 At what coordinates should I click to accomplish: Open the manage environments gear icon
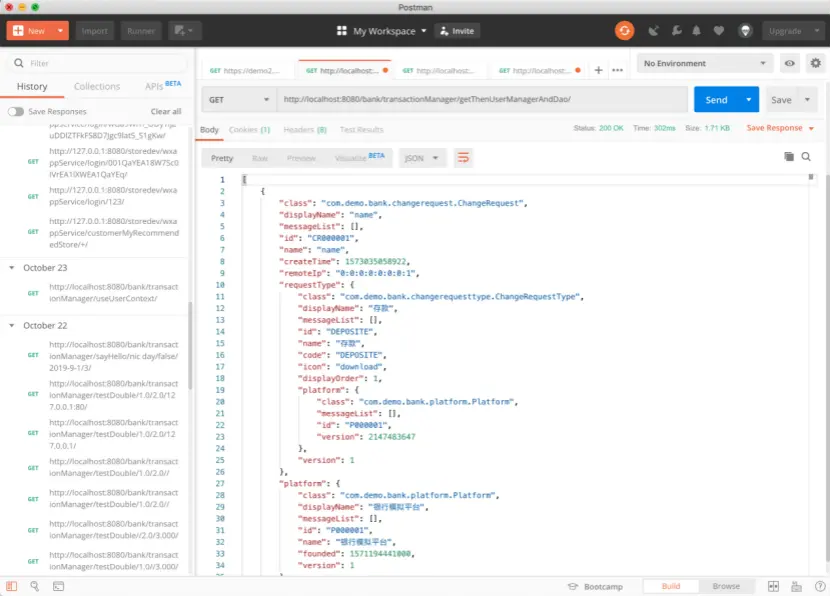(x=816, y=63)
